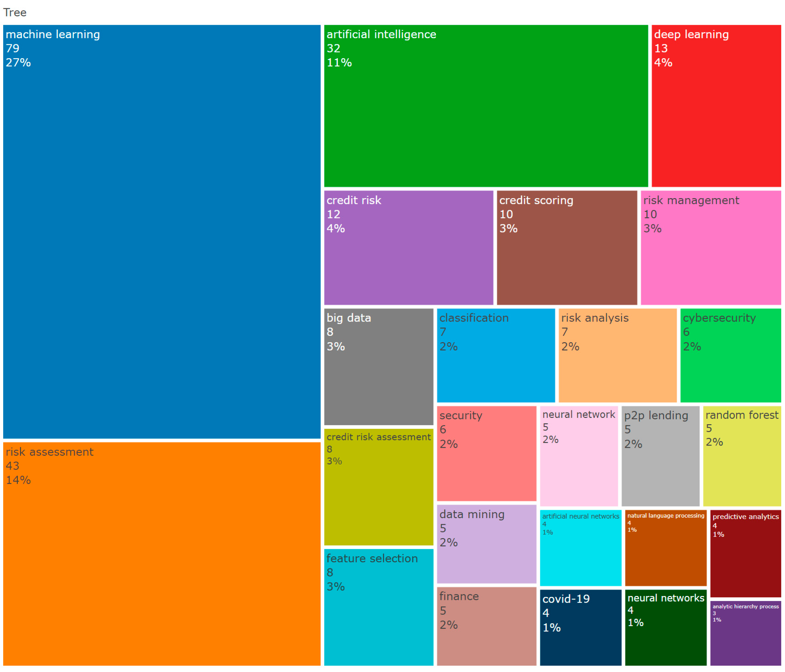Select the credit risk assessment tile
785x672 pixels.
(x=378, y=487)
